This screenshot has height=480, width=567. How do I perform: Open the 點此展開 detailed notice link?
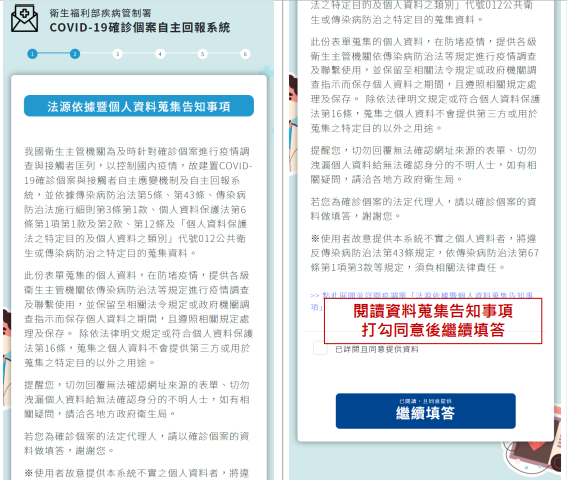[x=422, y=301]
